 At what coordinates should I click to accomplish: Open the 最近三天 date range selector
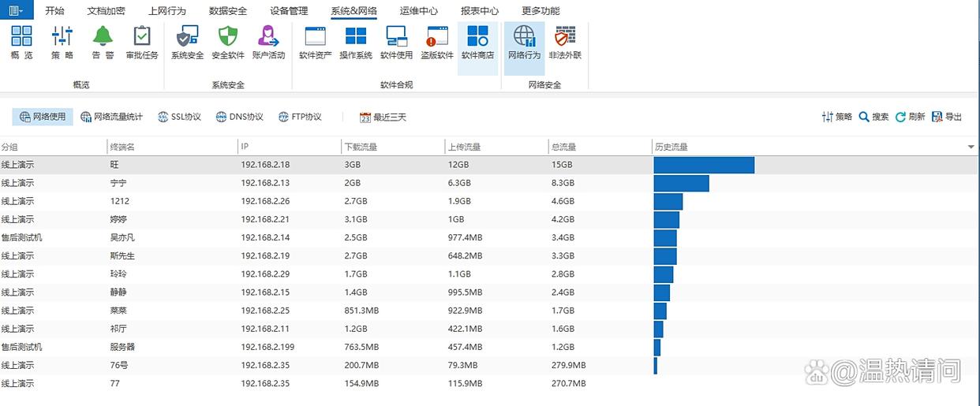[x=383, y=117]
